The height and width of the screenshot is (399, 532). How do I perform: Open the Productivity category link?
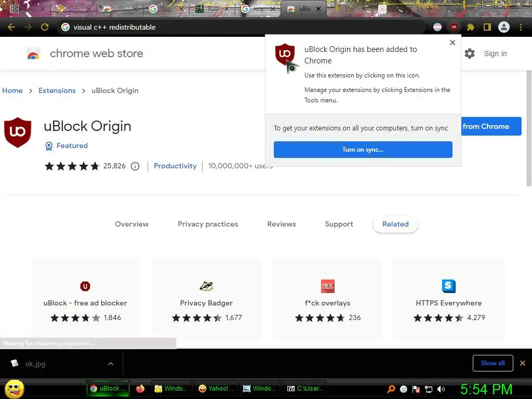coord(175,166)
